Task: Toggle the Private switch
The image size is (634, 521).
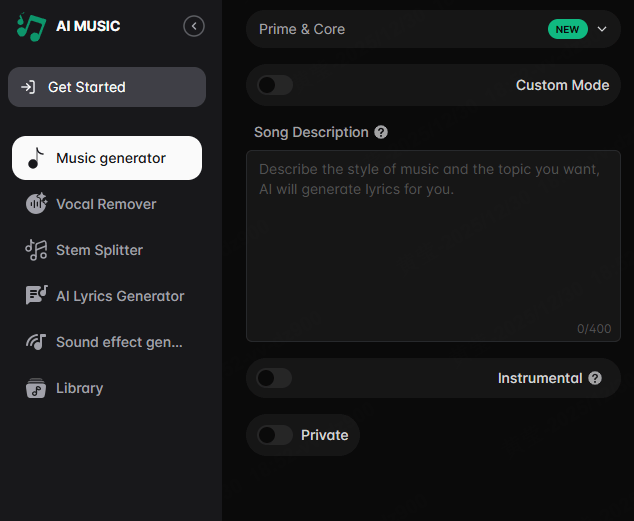Action: click(x=275, y=435)
